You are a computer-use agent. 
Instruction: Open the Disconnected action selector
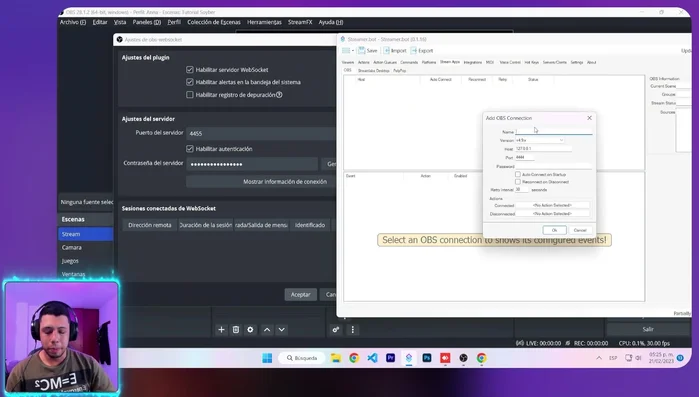552,214
